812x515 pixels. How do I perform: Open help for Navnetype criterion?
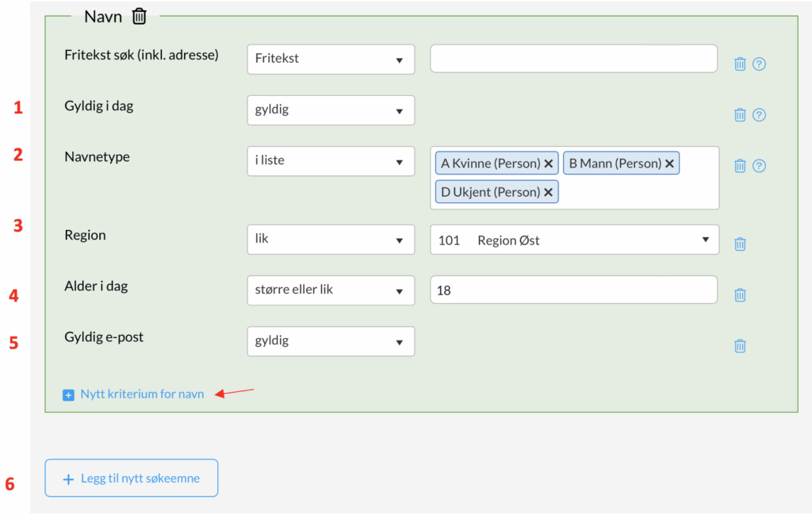[x=759, y=166]
